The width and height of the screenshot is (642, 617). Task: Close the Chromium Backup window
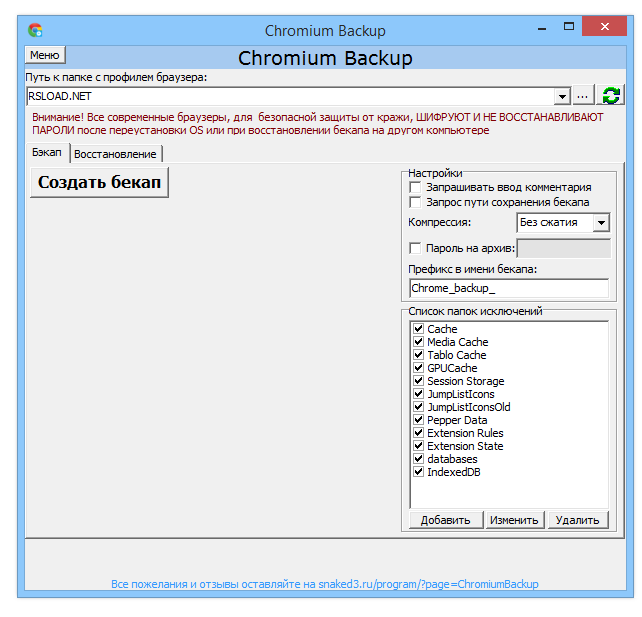(x=604, y=27)
